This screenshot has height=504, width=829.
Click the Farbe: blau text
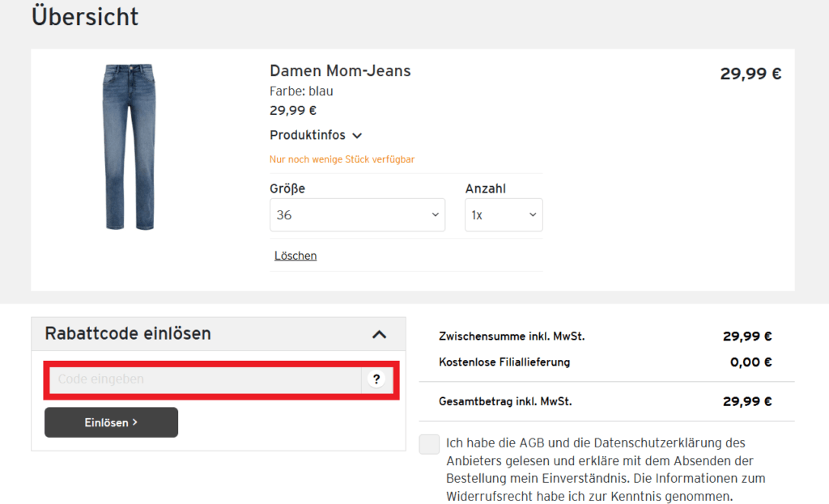click(301, 91)
